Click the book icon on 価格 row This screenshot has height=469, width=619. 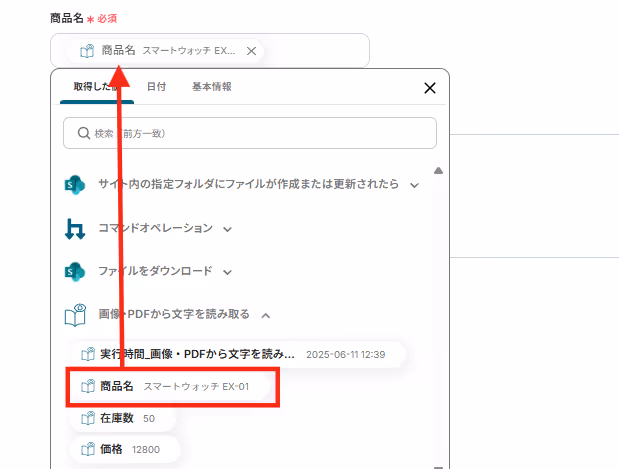click(x=88, y=449)
